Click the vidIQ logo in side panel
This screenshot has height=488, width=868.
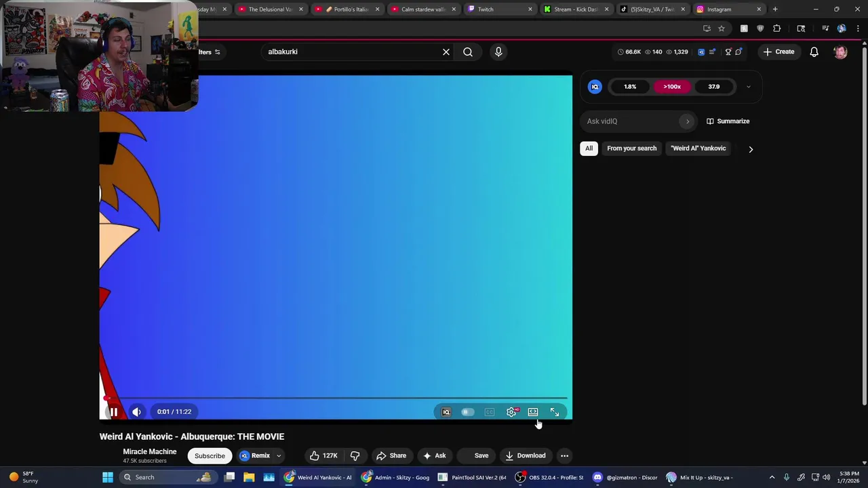coord(595,87)
